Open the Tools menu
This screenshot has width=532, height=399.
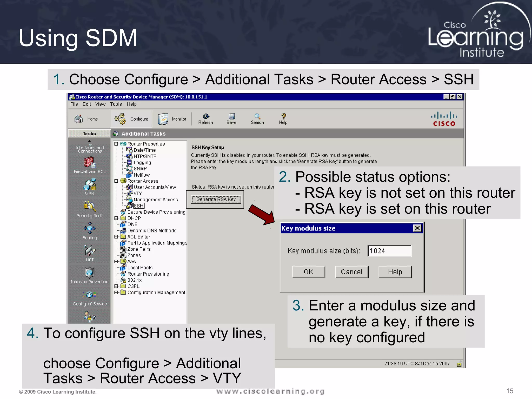click(116, 104)
